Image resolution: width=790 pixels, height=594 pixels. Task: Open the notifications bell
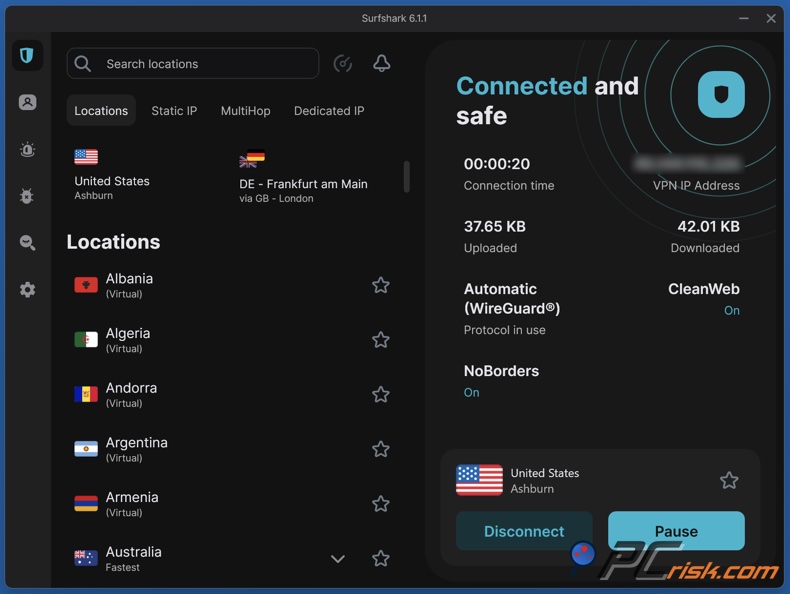pos(381,64)
